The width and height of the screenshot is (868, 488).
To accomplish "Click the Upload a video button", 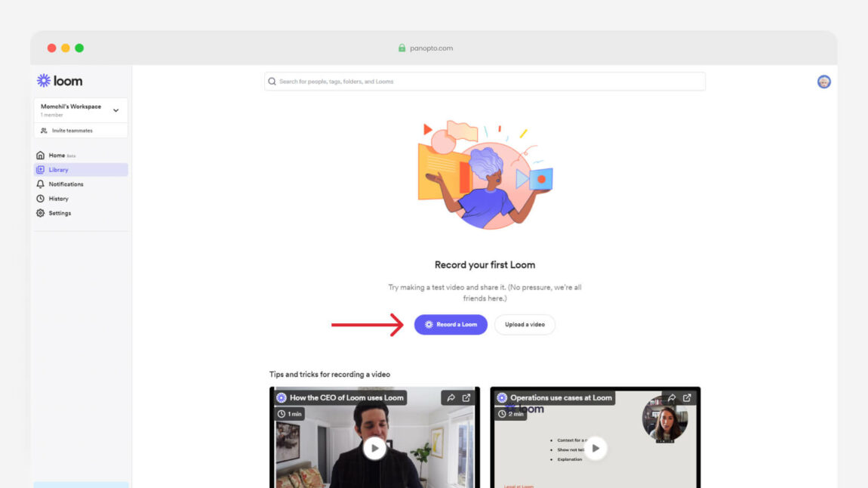I will (525, 324).
